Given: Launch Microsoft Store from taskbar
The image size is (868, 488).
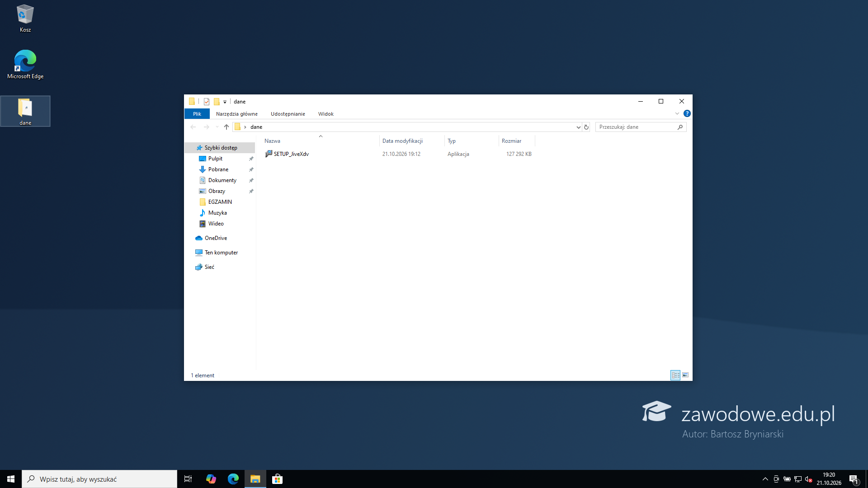Looking at the screenshot, I should (278, 479).
